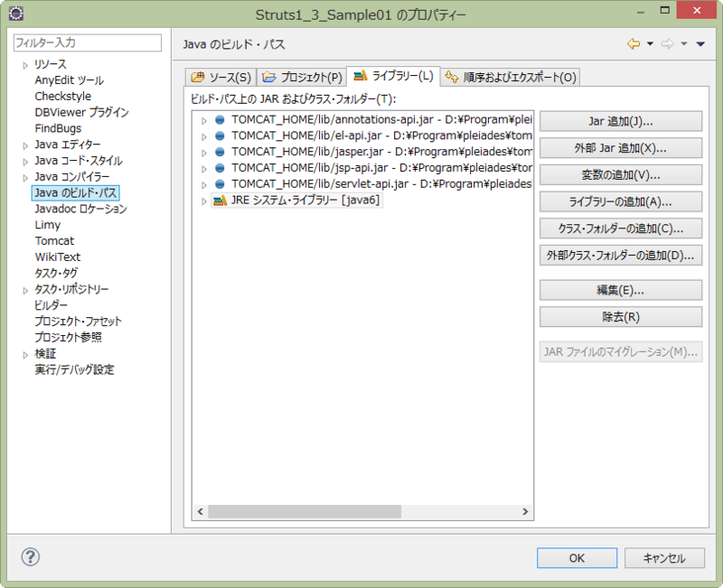Click the jasper.jar library icon
The image size is (723, 588).
pos(220,152)
